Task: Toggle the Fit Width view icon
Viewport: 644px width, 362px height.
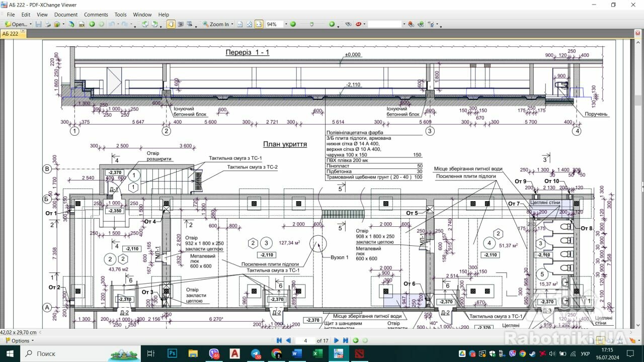Action: click(259, 24)
